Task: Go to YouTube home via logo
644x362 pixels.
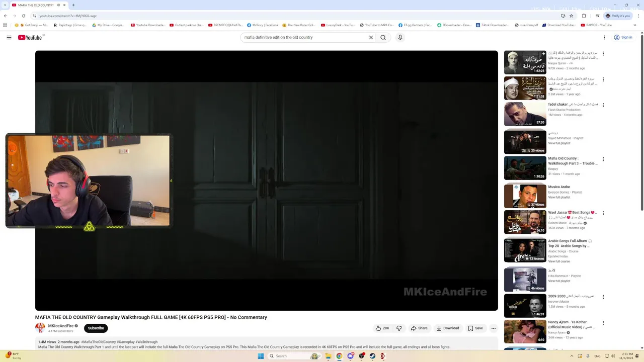Action: pyautogui.click(x=30, y=37)
